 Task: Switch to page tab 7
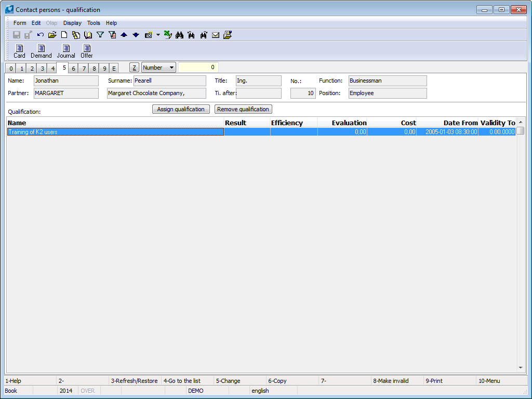[84, 68]
